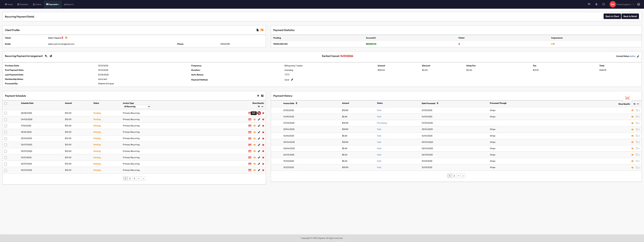
Task: Toggle the Auto-Renew switch
Action: tap(287, 75)
